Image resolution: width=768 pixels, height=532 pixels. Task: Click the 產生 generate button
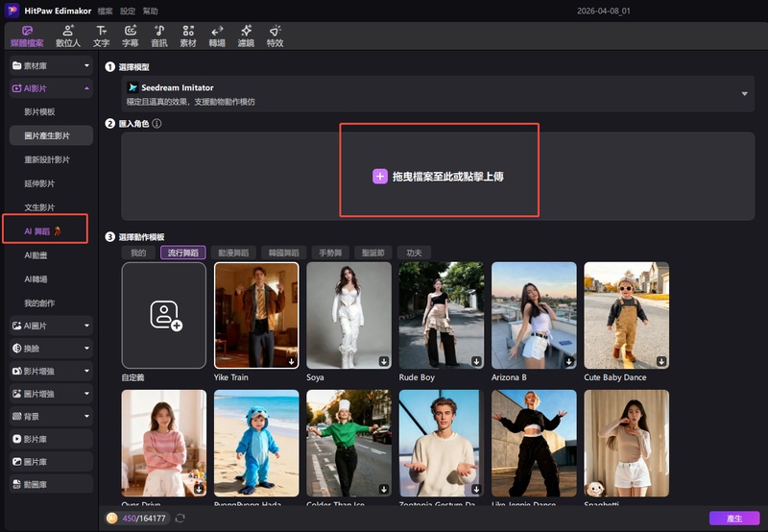click(x=734, y=519)
